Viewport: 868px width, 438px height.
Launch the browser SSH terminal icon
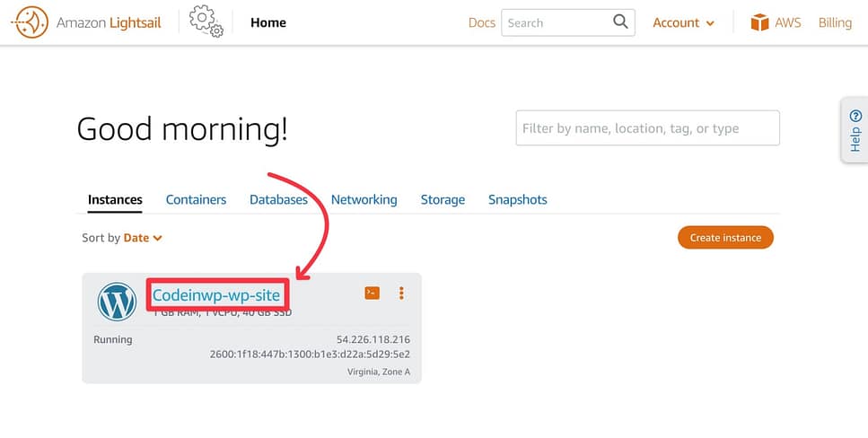372,293
